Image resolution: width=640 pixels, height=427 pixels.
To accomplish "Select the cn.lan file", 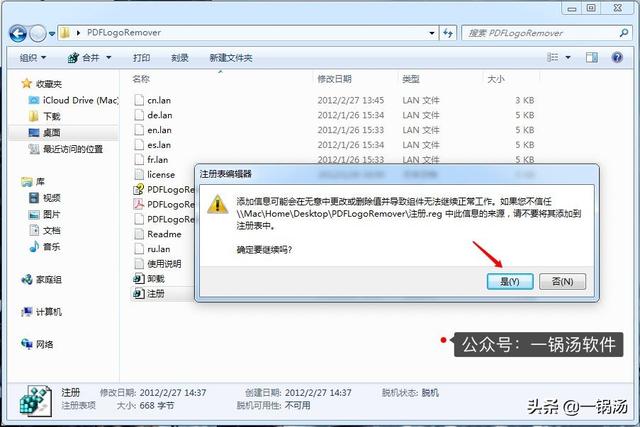I will click(159, 100).
